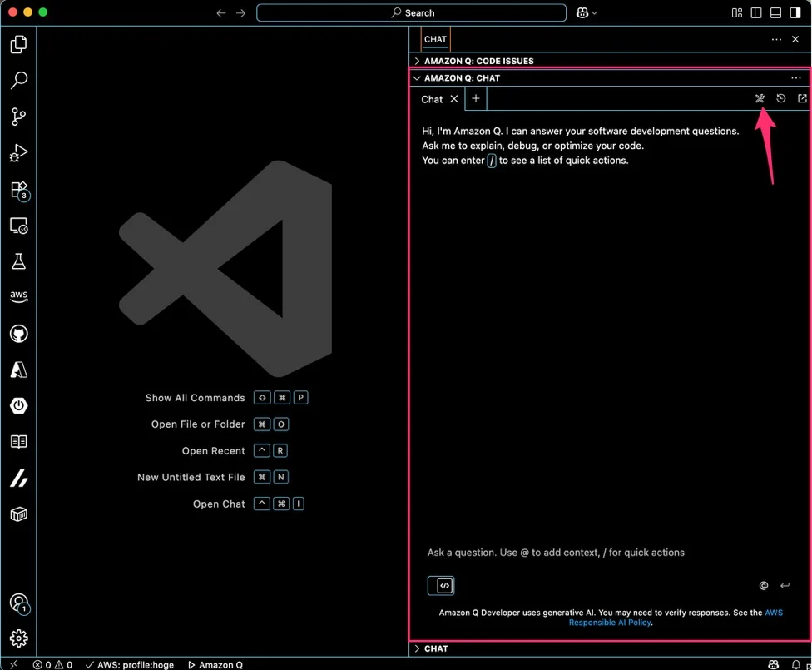The image size is (812, 670).
Task: Open the notifications bell in the status bar
Action: click(x=796, y=664)
